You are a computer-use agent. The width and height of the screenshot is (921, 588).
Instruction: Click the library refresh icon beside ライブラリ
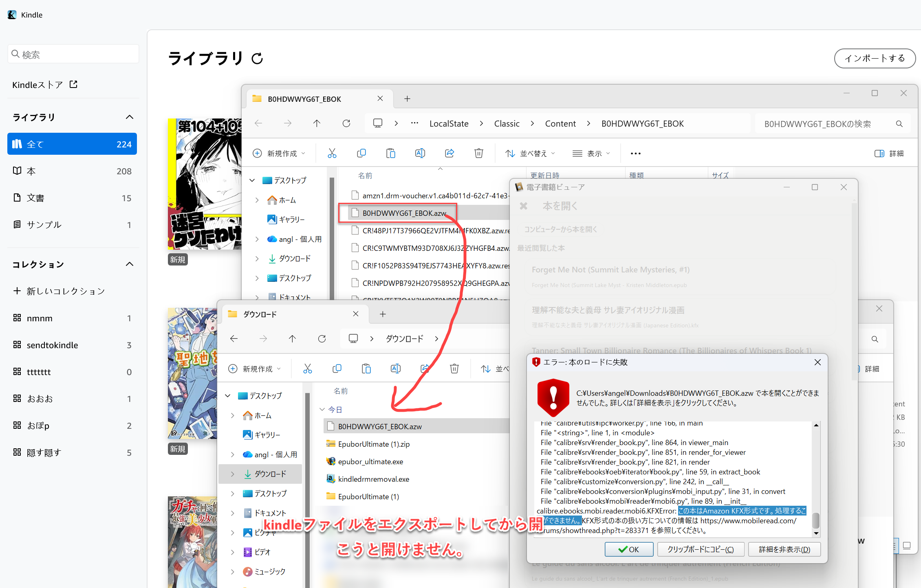coord(257,59)
